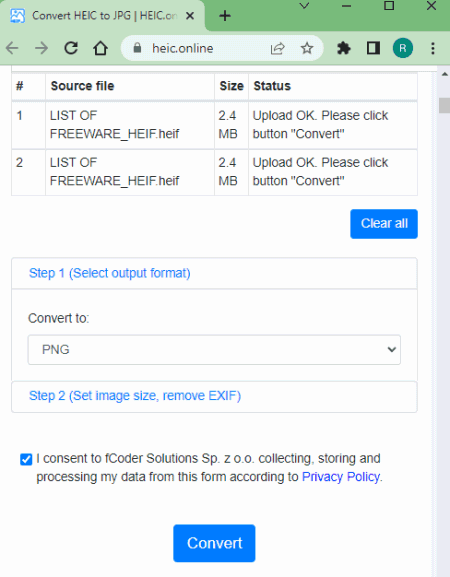Go to browser home page
This screenshot has width=450, height=577.
(100, 48)
